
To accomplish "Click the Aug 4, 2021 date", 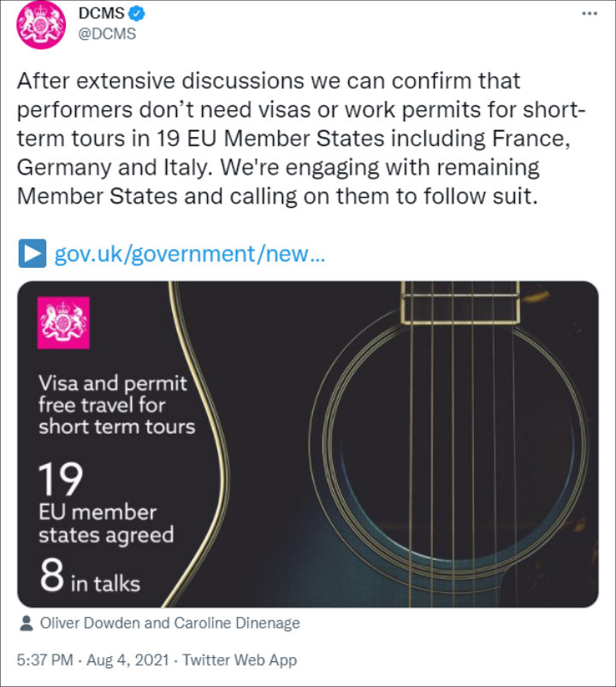I will 127,660.
